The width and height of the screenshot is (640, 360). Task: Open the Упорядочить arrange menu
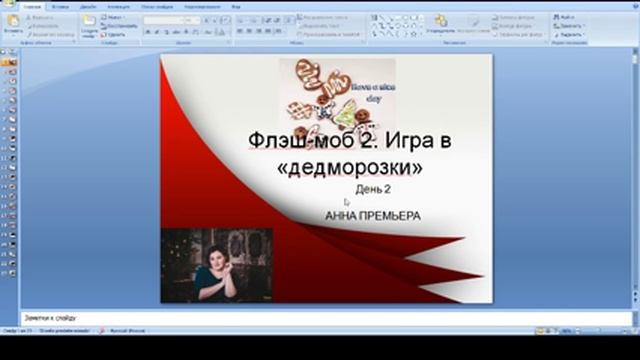click(x=440, y=24)
